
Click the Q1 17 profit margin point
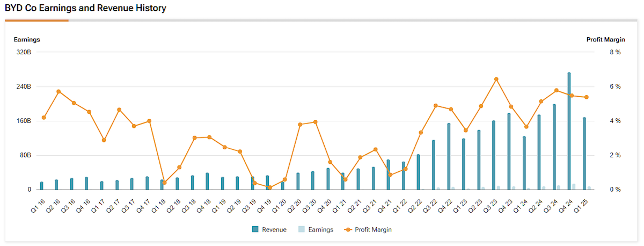pyautogui.click(x=104, y=140)
